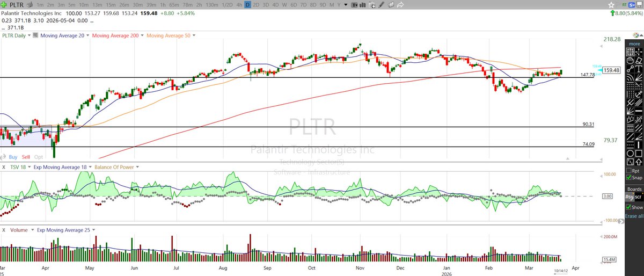The image size is (644, 276).
Task: Click the 147.78 horizontal line label
Action: point(588,75)
